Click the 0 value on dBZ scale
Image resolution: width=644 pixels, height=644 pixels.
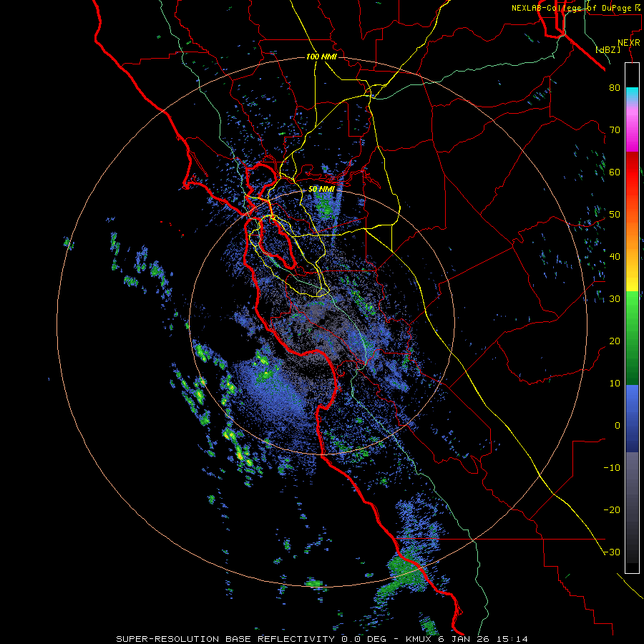pyautogui.click(x=618, y=426)
